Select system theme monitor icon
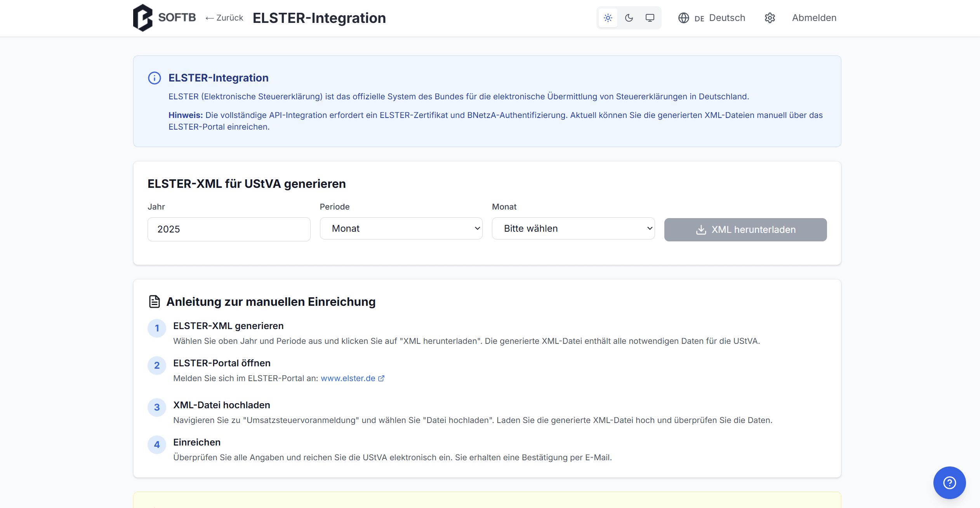The height and width of the screenshot is (508, 980). [x=650, y=18]
